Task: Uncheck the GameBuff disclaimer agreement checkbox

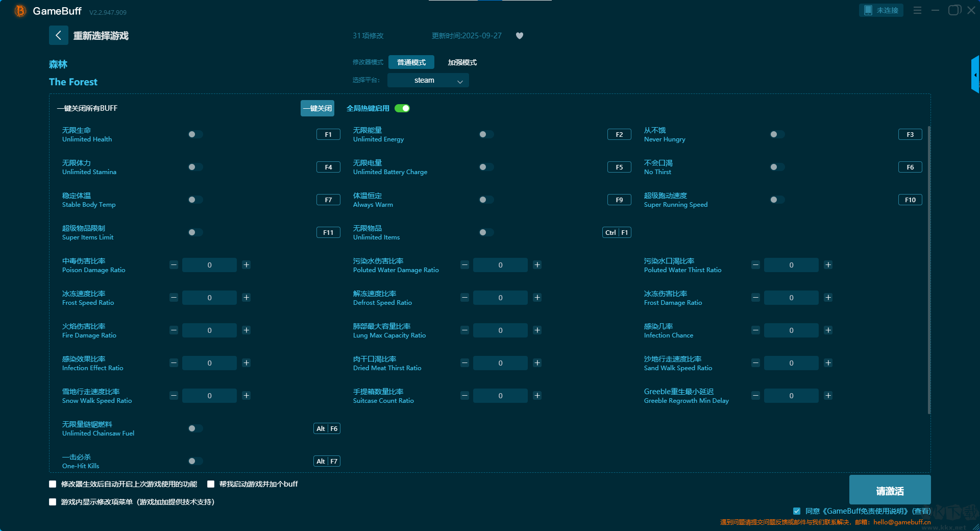Action: (x=797, y=511)
